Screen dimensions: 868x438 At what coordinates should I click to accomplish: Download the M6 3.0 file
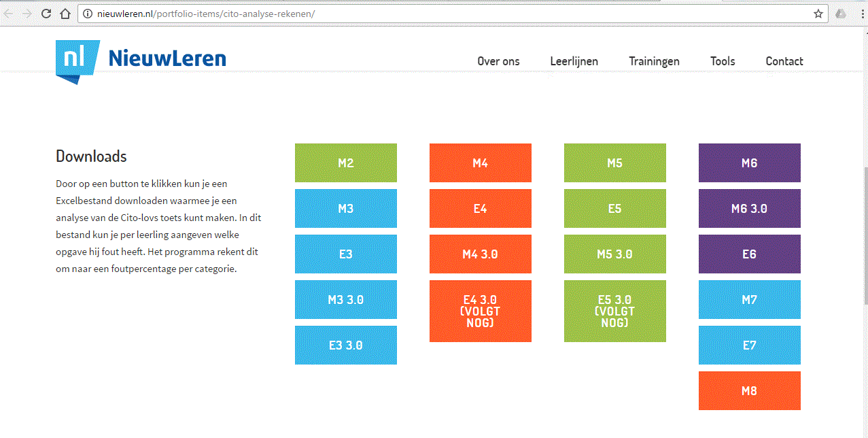pos(750,209)
